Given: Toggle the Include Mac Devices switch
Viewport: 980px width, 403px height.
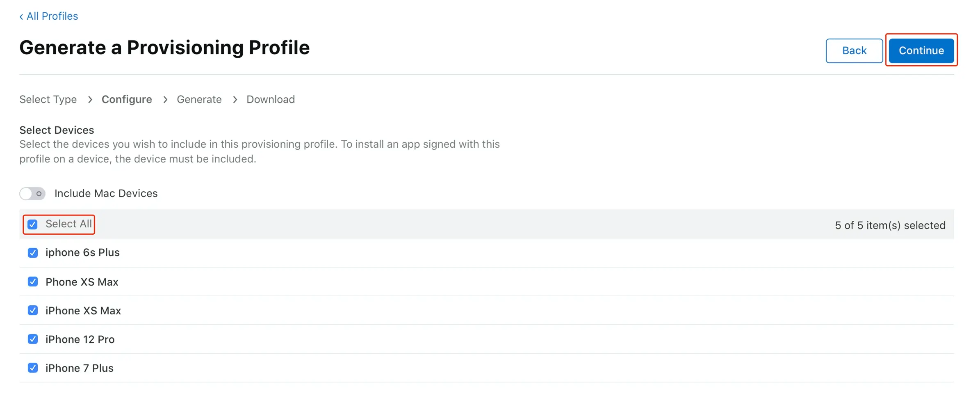Looking at the screenshot, I should coord(32,193).
